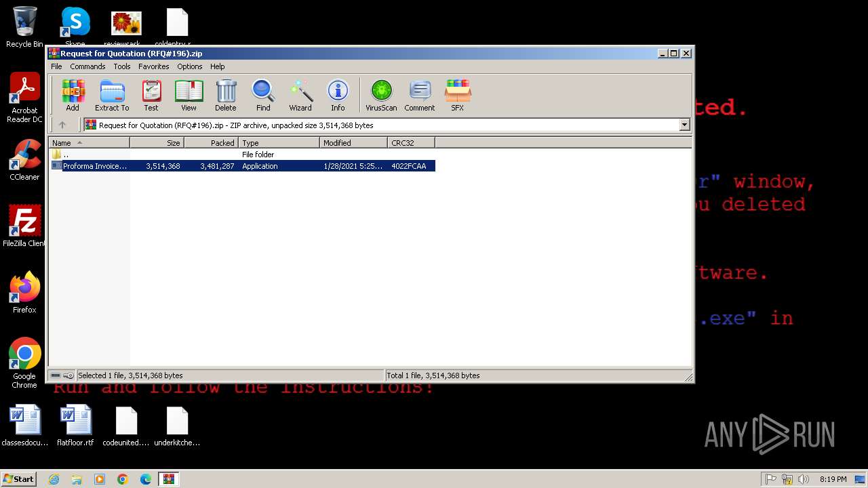Open the Commands menu
868x488 pixels.
click(x=87, y=66)
